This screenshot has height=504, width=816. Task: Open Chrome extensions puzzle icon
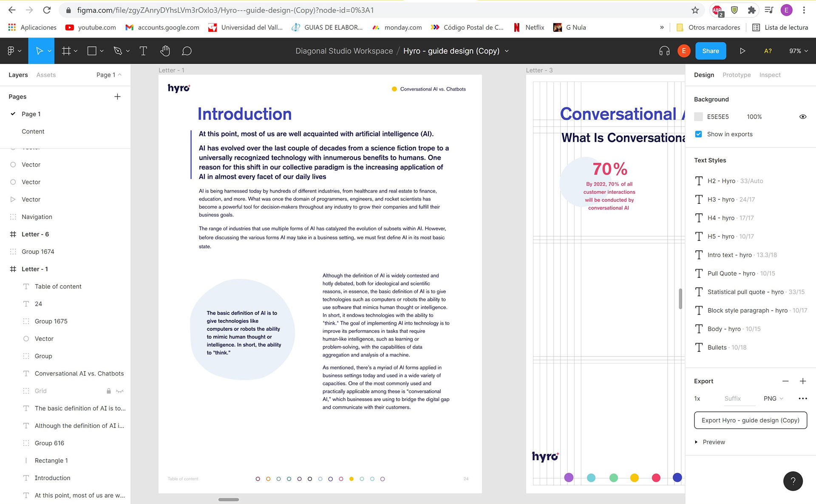(x=752, y=10)
